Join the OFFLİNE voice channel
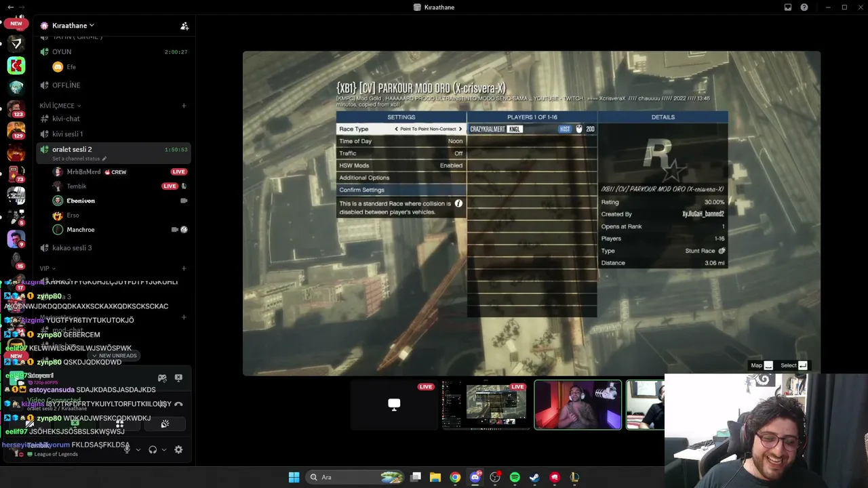 [114, 85]
